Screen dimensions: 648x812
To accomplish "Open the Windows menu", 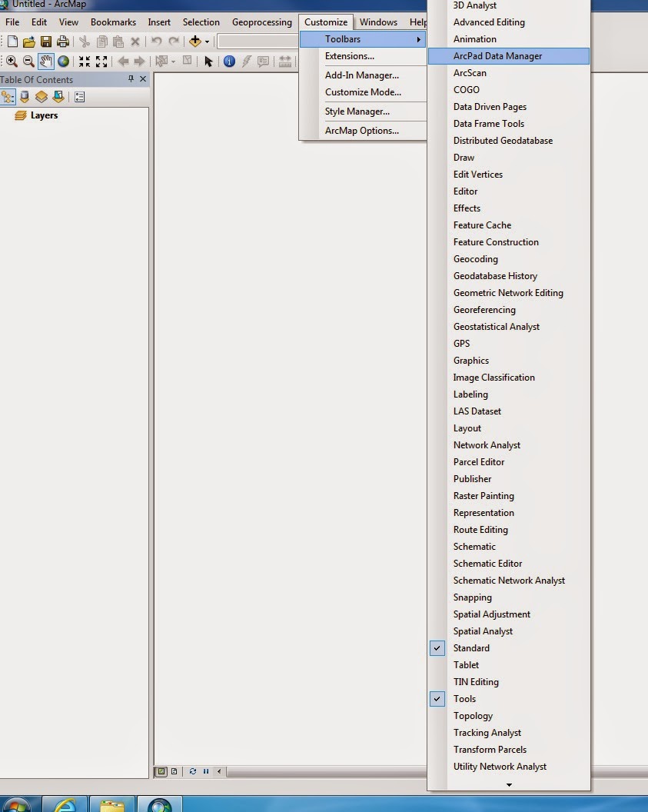I will click(x=378, y=22).
